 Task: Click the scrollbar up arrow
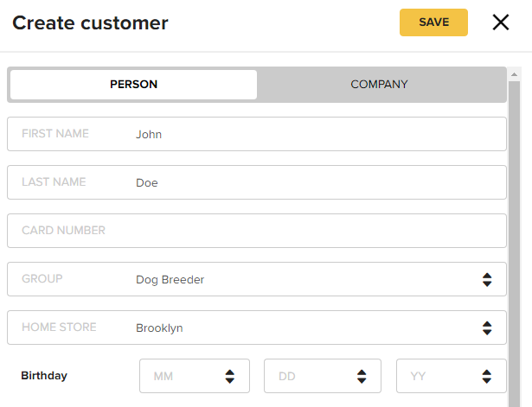pyautogui.click(x=514, y=74)
